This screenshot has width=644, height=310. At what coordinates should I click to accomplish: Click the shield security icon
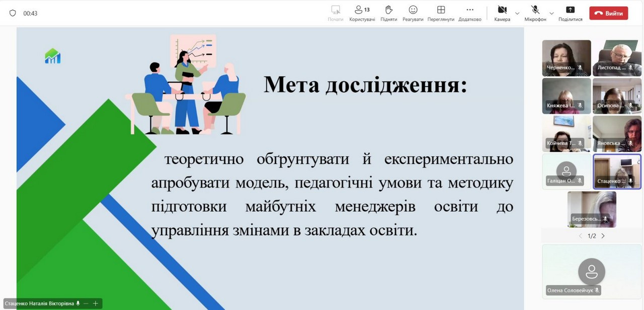click(13, 13)
